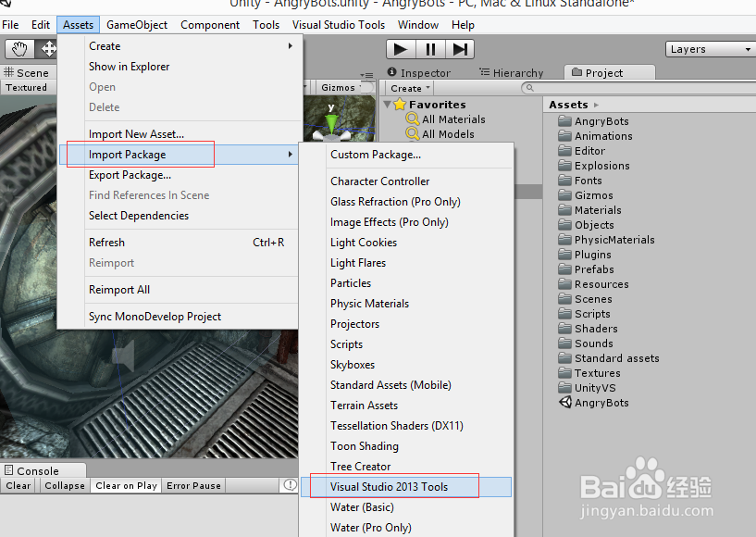This screenshot has height=537, width=756.
Task: Click the Clear console button
Action: [19, 486]
